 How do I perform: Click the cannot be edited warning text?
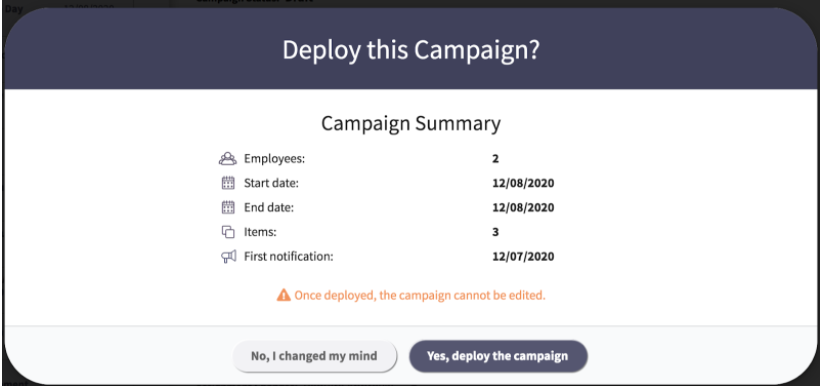click(x=420, y=296)
